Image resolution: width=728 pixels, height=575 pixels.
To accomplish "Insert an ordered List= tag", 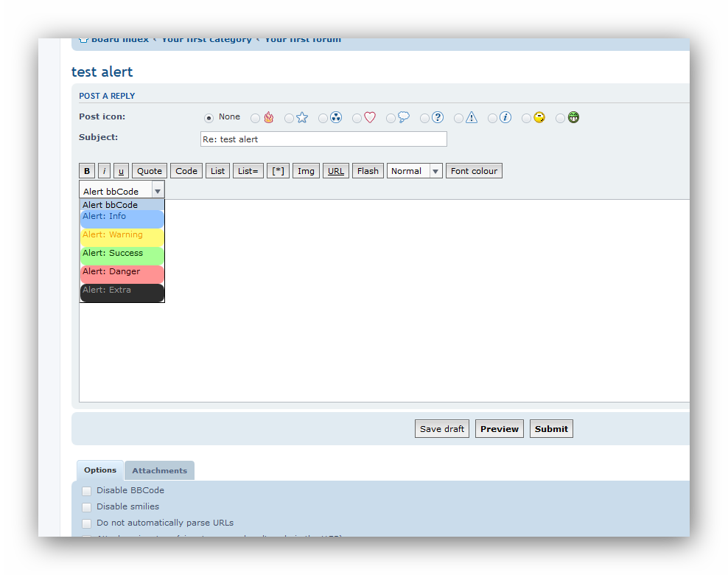I will coord(248,171).
